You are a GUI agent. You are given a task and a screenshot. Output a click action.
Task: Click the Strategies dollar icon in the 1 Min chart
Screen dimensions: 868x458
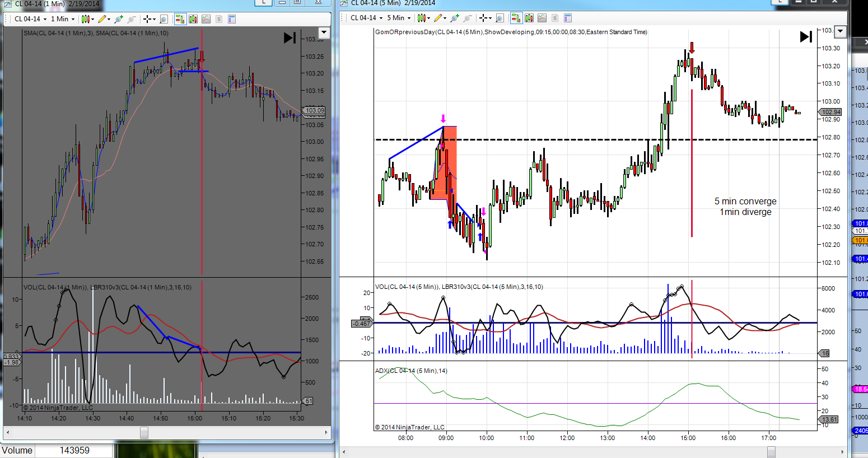click(x=219, y=19)
